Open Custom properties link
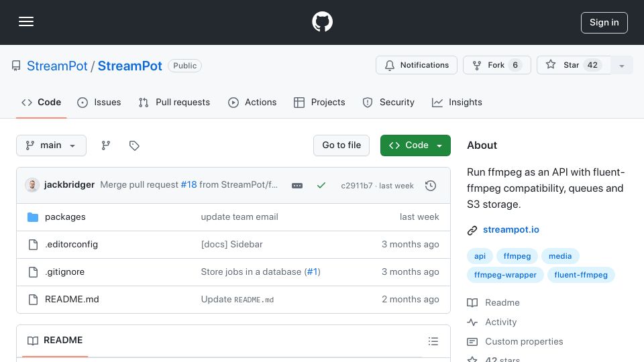The width and height of the screenshot is (644, 362). (x=515, y=341)
